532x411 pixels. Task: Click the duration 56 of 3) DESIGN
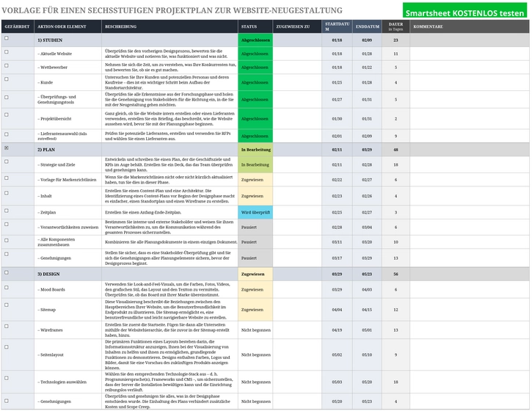point(396,274)
